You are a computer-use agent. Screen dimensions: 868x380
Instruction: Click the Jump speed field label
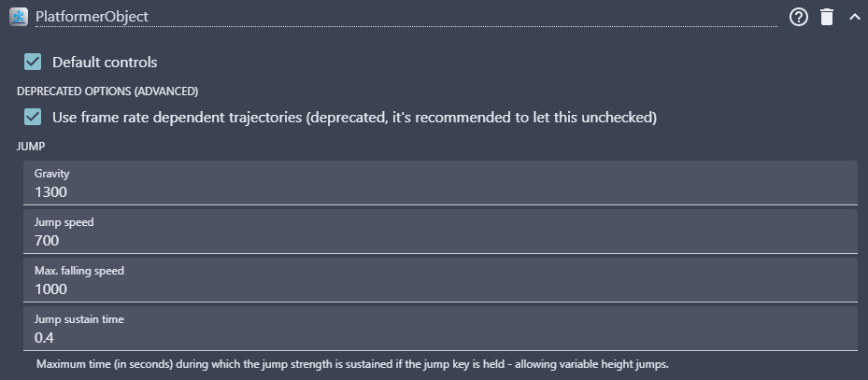click(x=64, y=222)
